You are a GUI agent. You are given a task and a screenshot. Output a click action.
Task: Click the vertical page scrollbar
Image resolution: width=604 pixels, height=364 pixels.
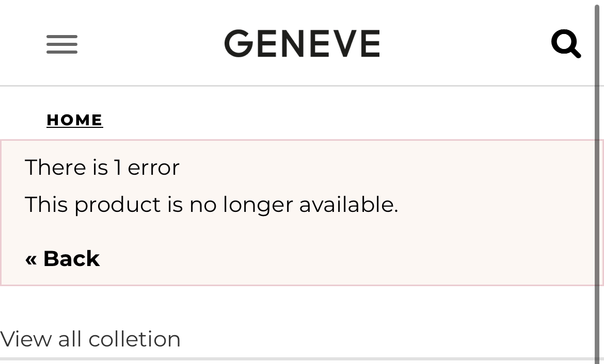599,182
